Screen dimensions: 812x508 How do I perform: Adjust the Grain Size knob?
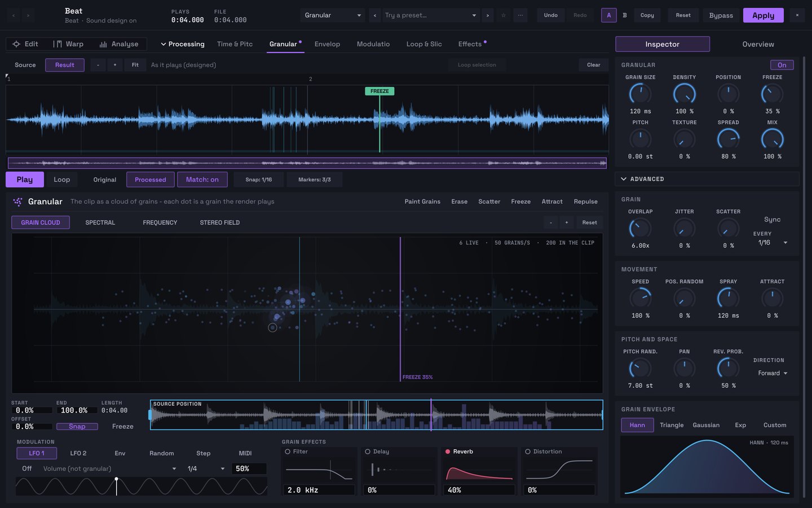640,94
